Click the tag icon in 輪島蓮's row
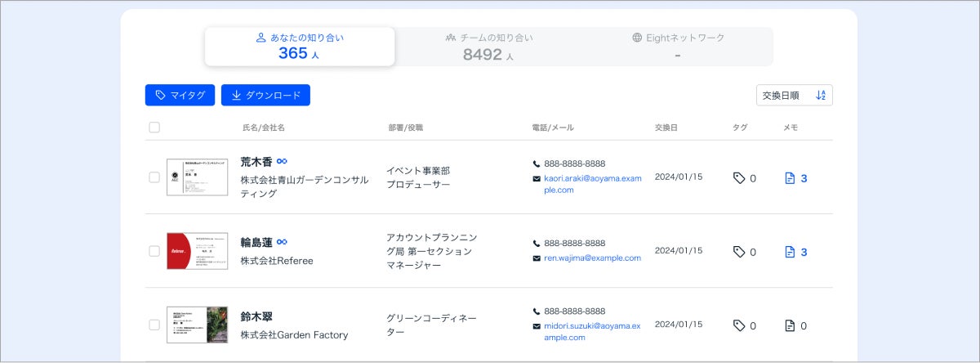This screenshot has height=363, width=980. 739,252
